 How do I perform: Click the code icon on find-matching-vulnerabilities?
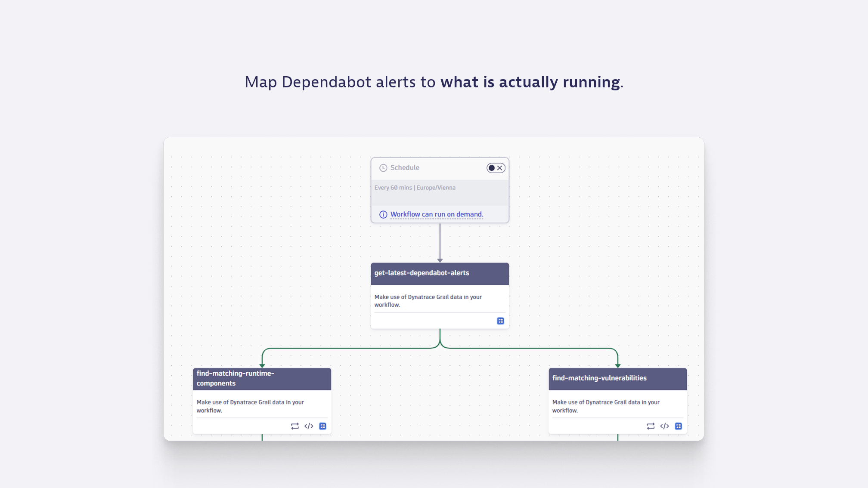pos(664,426)
